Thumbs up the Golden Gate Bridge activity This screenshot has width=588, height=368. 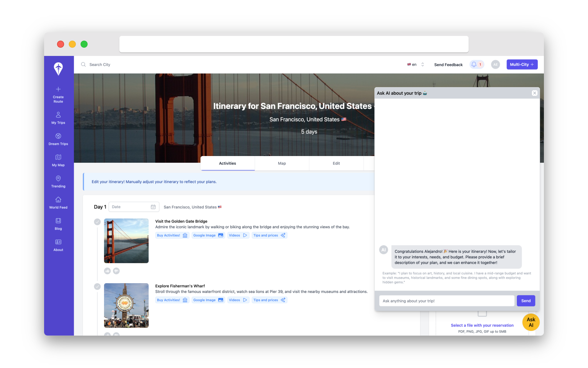coord(107,271)
